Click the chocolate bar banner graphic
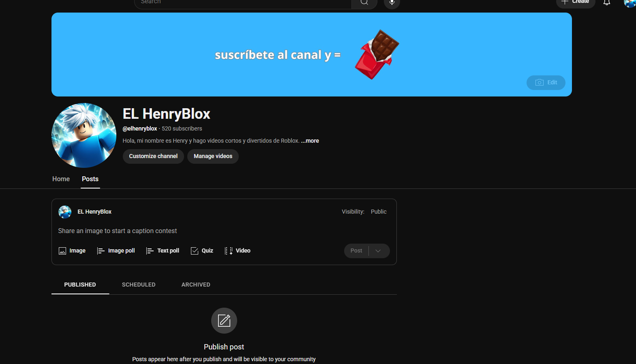 377,54
